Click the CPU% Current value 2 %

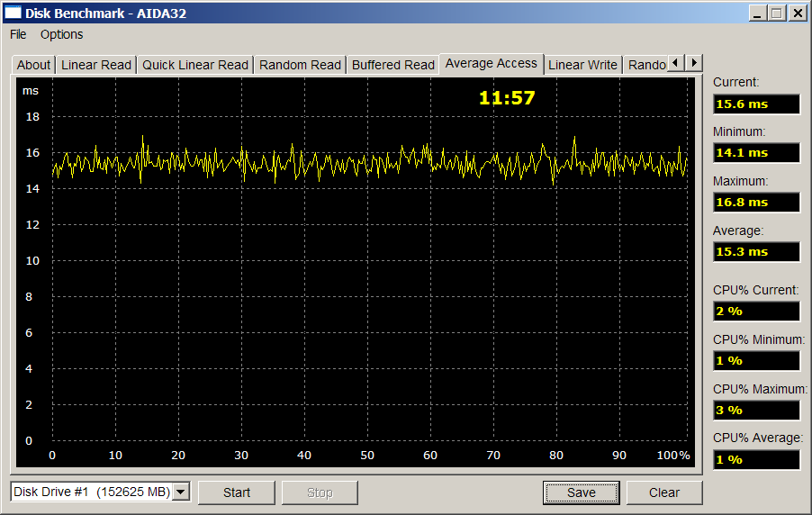756,312
